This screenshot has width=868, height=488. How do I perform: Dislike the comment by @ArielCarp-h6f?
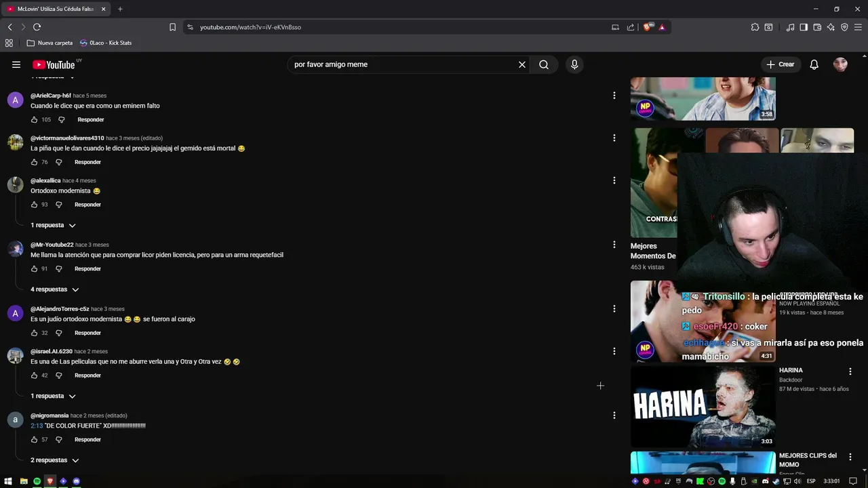click(61, 120)
